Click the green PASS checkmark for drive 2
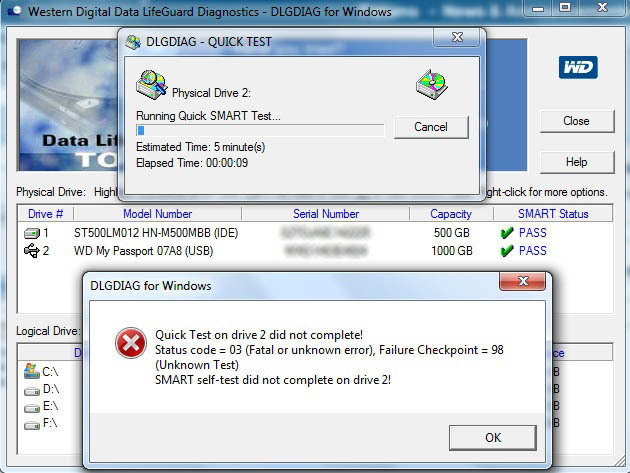Screen dimensions: 630x473 tap(507, 251)
